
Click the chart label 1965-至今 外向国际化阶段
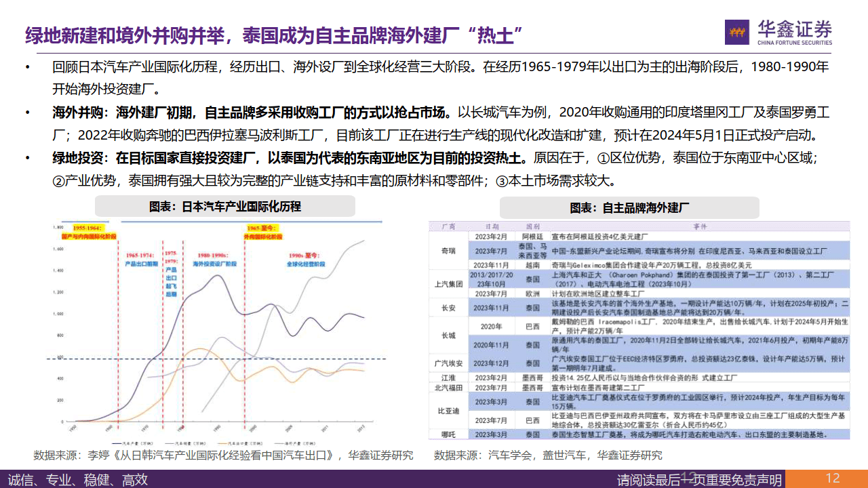(x=262, y=233)
